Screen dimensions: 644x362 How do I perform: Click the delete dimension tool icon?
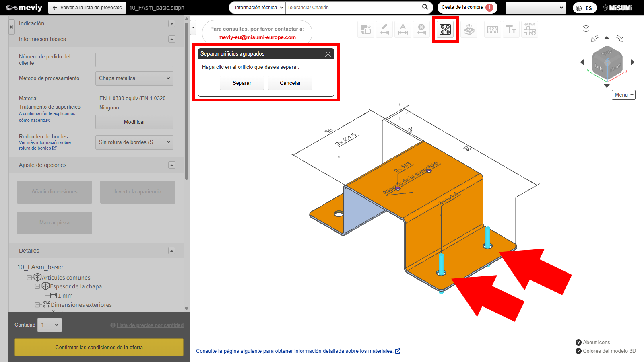click(421, 29)
